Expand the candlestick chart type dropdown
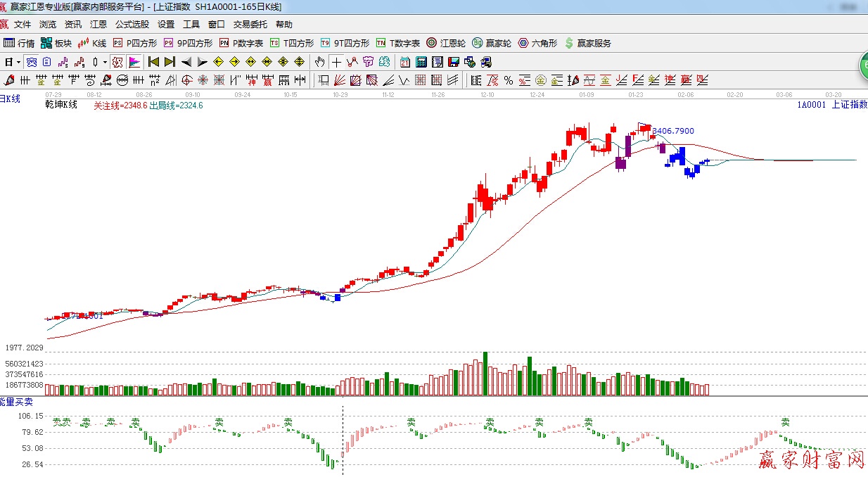 point(105,62)
